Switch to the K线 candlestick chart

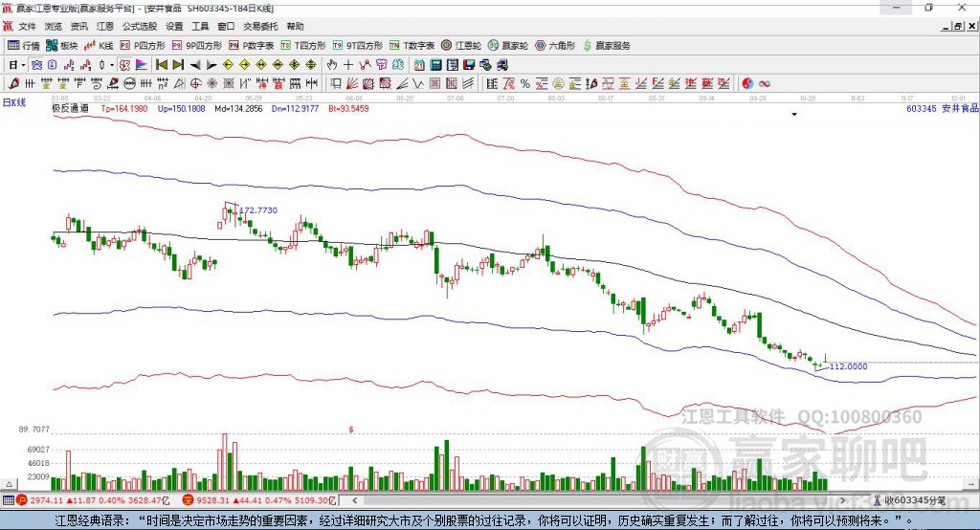99,46
